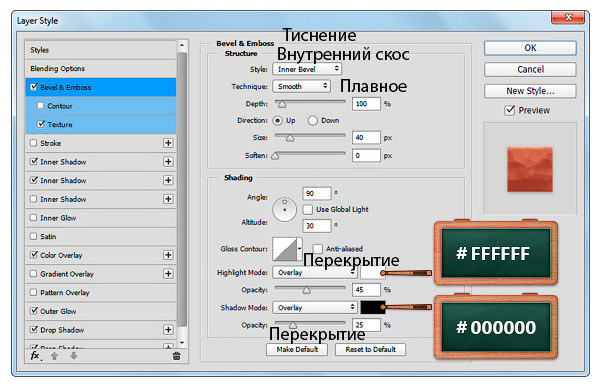Uncheck the Drop Shadow checkbox
The image size is (600, 387).
34,329
